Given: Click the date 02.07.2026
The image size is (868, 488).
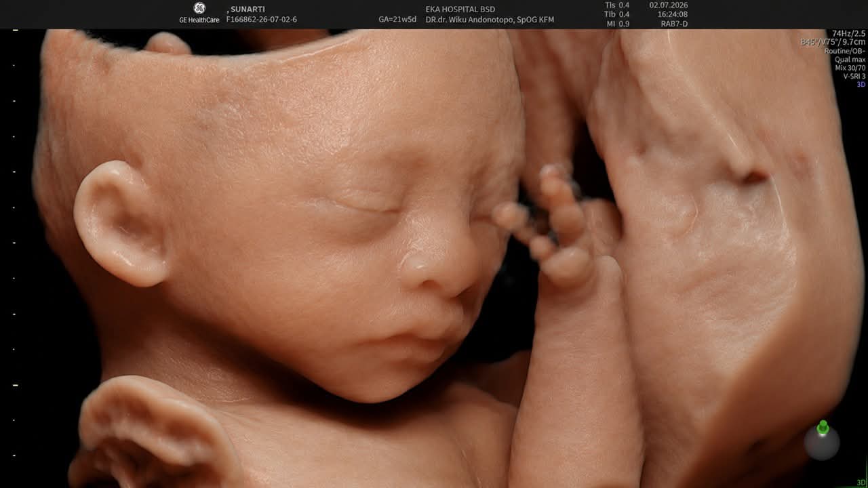Looking at the screenshot, I should click(x=669, y=5).
